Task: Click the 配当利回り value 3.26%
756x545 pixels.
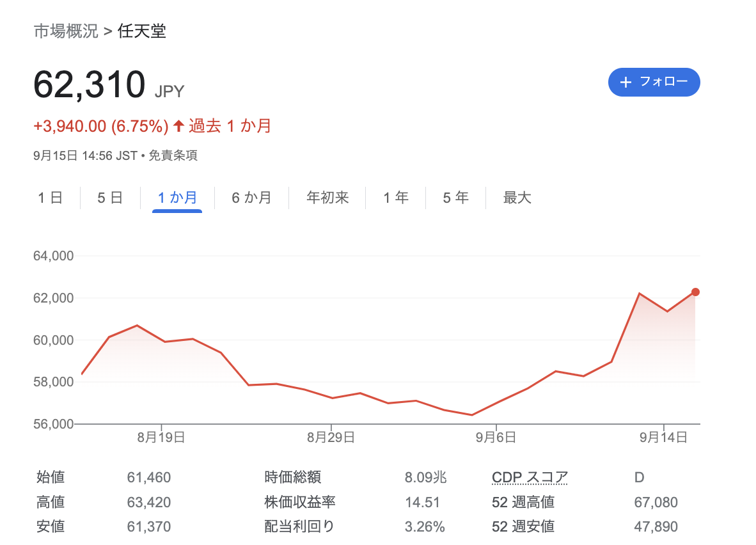Action: point(425,526)
